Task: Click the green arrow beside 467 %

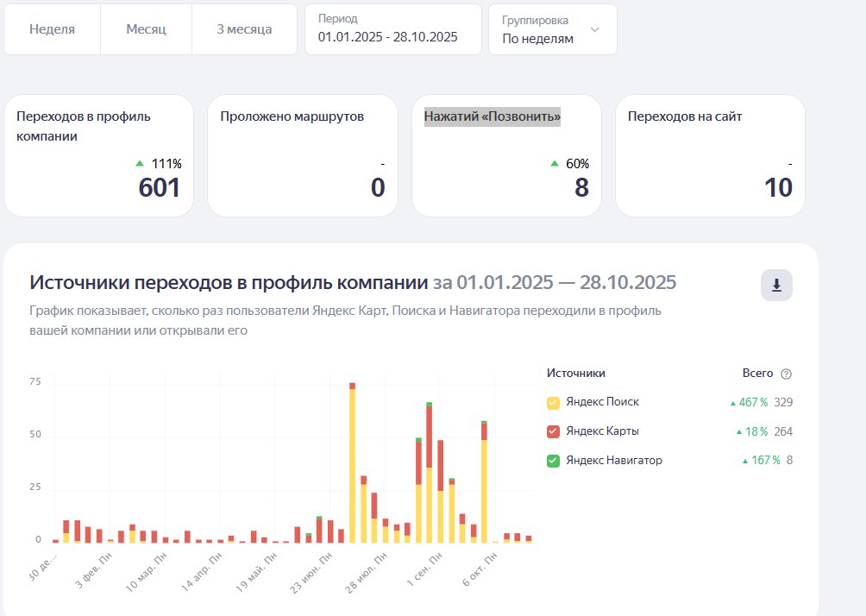Action: coord(733,403)
